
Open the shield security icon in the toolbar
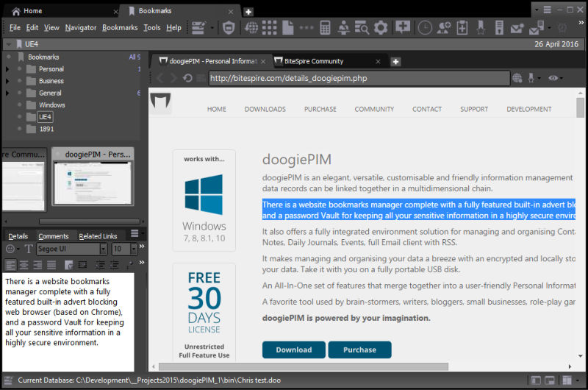pyautogui.click(x=229, y=28)
